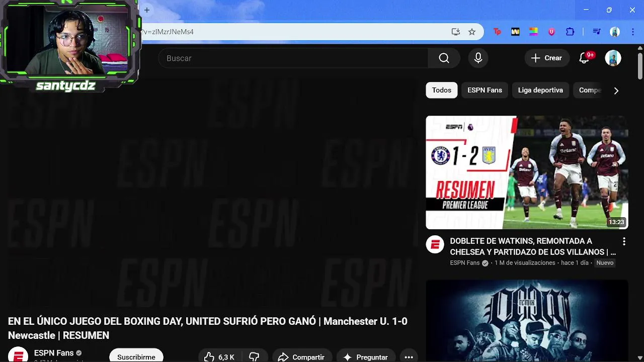Click the page vertical scrollbar
This screenshot has width=644, height=362.
(640, 65)
